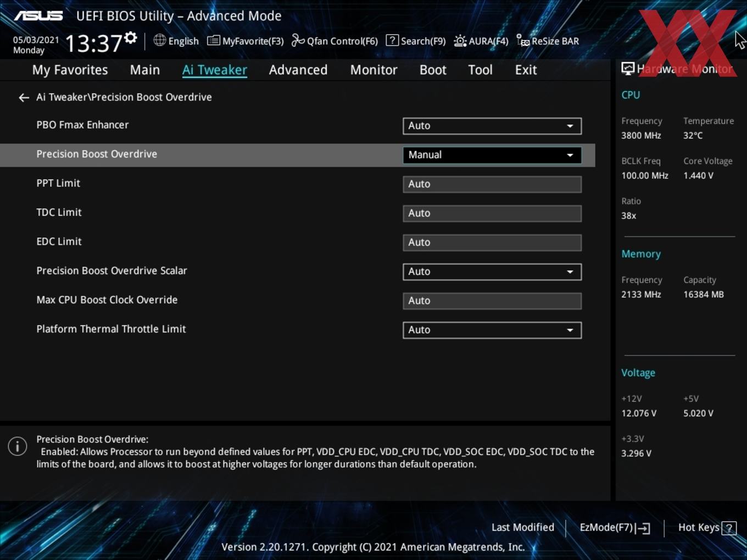This screenshot has width=747, height=560.
Task: Click the back arrow to Ai Tweaker
Action: click(x=24, y=98)
